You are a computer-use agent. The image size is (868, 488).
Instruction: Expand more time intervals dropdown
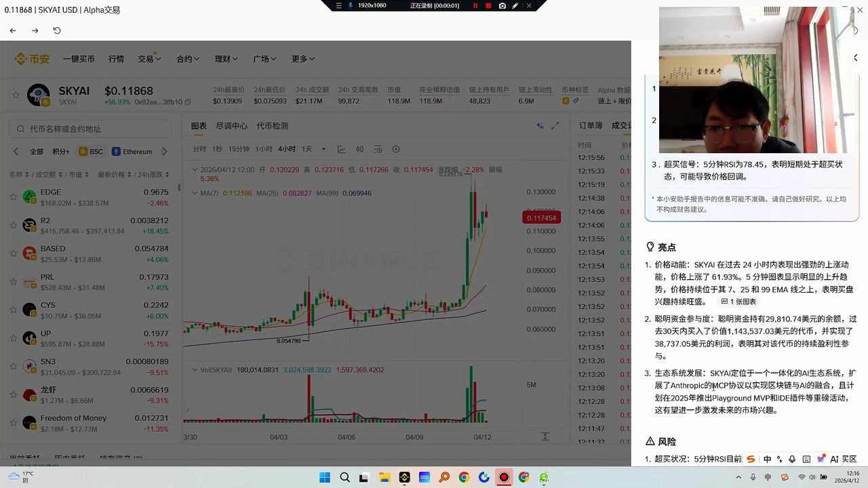[323, 149]
